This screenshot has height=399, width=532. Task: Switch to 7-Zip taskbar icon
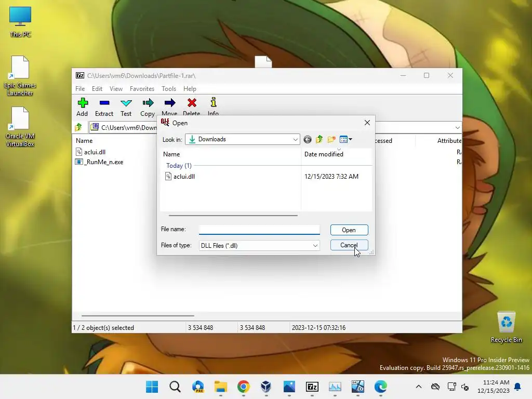(x=312, y=387)
